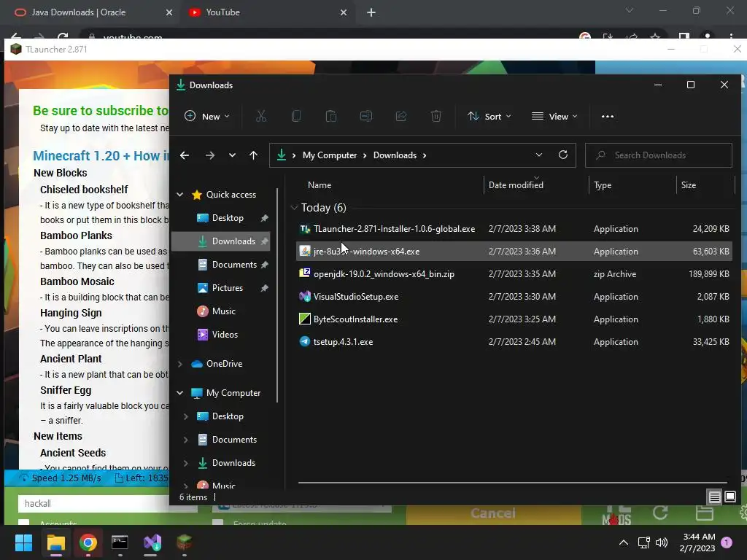Expand the OneDrive tree node
This screenshot has height=560, width=747.
180,364
